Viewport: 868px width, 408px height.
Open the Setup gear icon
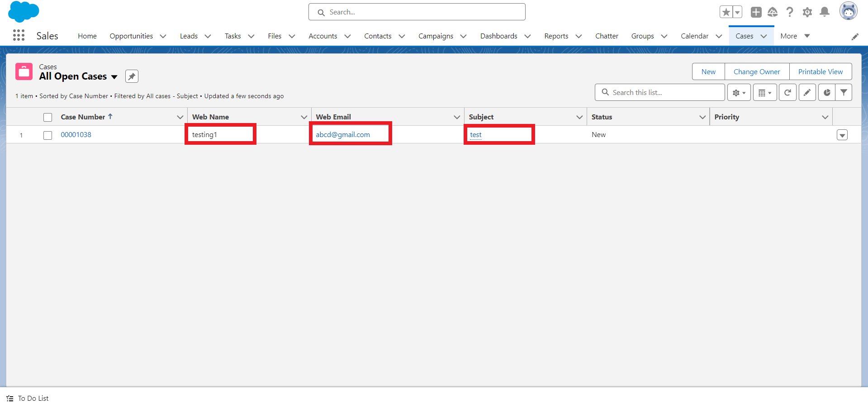[807, 12]
